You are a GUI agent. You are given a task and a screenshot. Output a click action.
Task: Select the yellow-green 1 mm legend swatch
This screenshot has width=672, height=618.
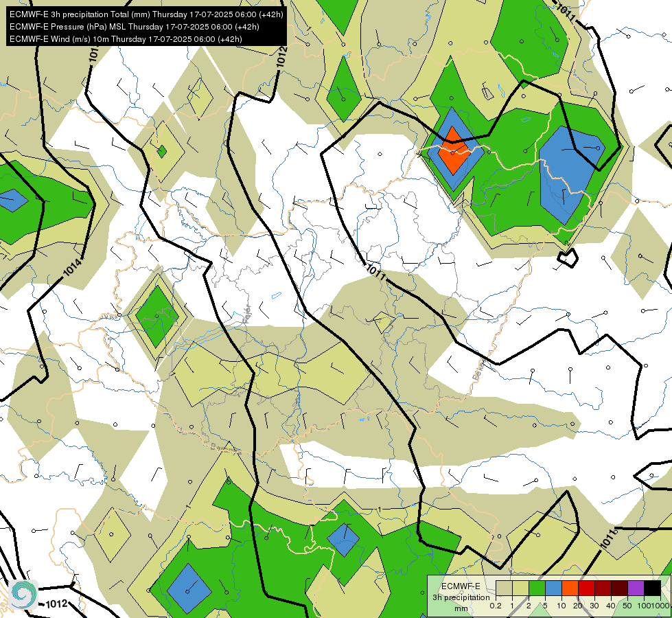520,588
